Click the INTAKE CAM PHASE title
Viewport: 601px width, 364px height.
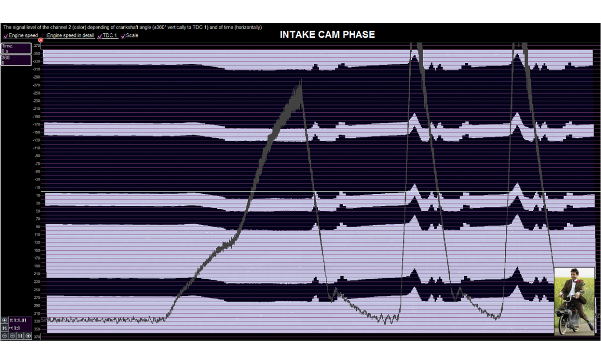pos(327,35)
